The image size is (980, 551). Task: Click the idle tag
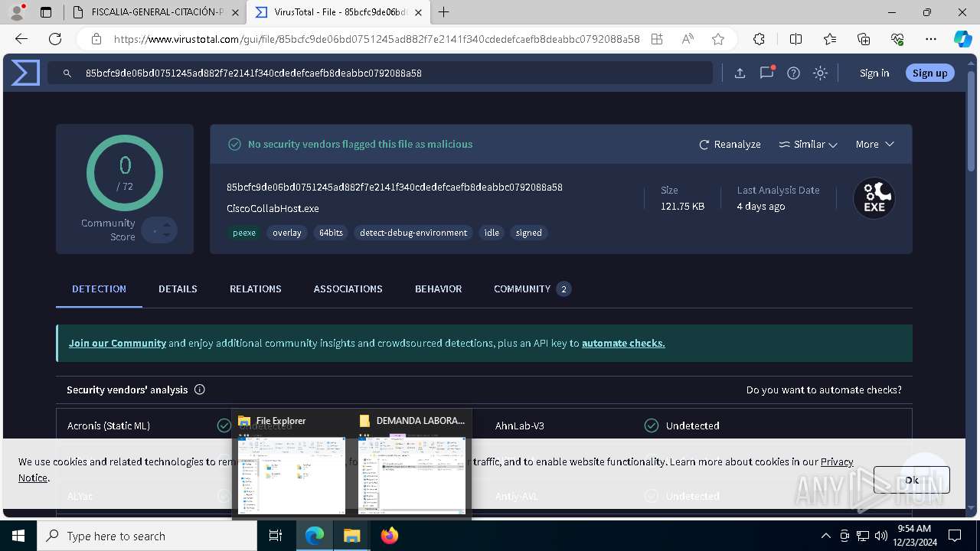click(x=492, y=233)
